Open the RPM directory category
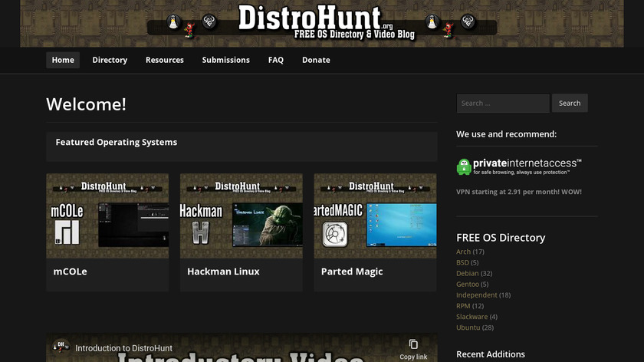644x362 pixels. pyautogui.click(x=463, y=306)
